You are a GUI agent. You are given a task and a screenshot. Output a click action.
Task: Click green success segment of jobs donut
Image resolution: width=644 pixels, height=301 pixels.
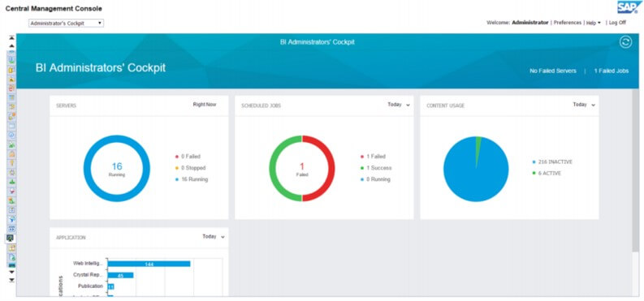[x=273, y=169]
